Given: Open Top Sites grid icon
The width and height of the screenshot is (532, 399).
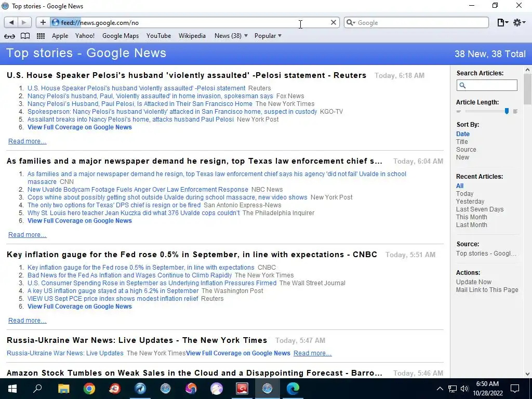Looking at the screenshot, I should coord(41,36).
